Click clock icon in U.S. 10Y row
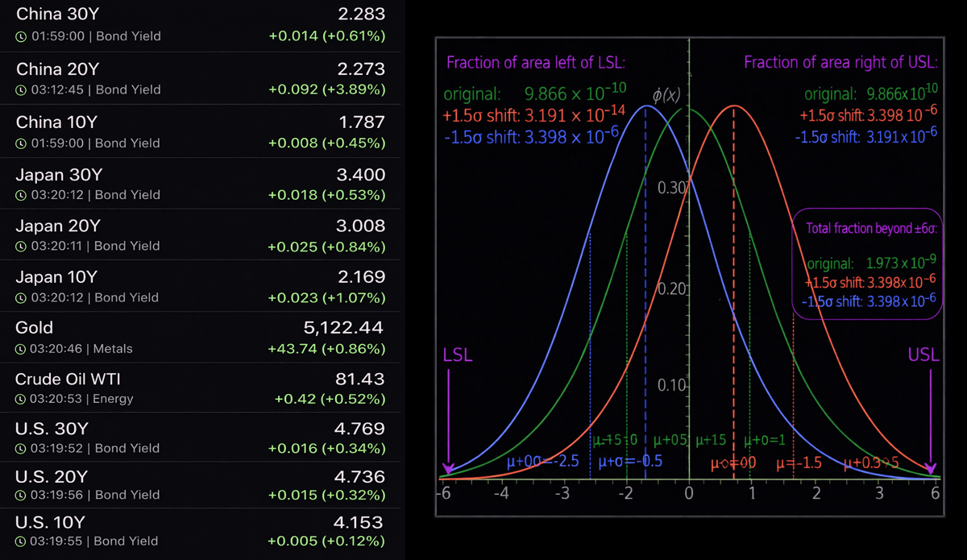The height and width of the screenshot is (560, 967). coord(20,541)
